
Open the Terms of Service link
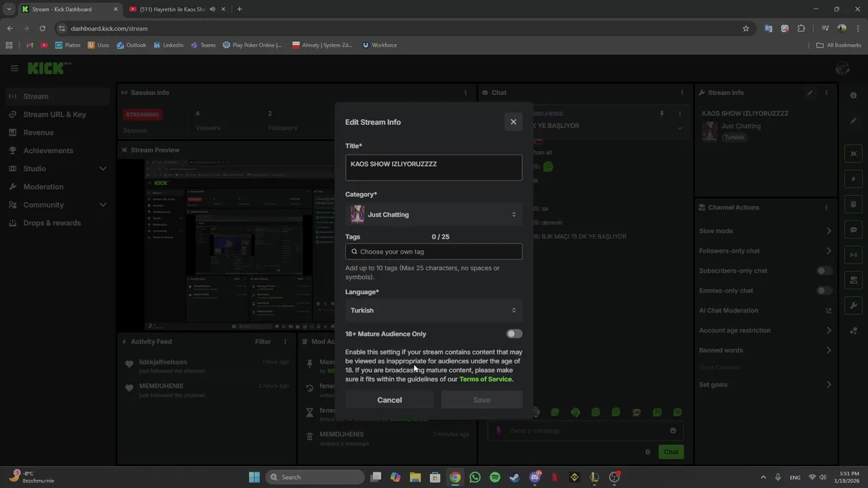pos(486,379)
